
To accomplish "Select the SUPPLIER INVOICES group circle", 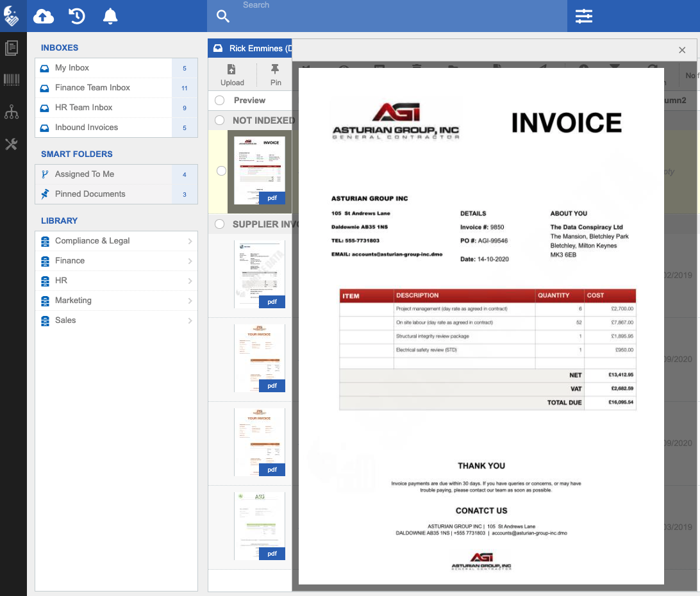I will tap(220, 224).
